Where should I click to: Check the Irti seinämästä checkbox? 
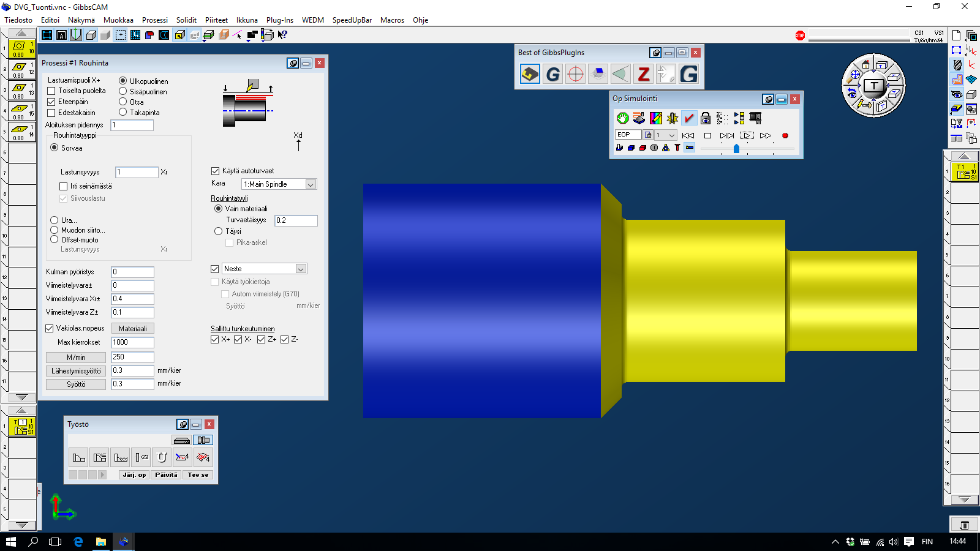tap(64, 186)
